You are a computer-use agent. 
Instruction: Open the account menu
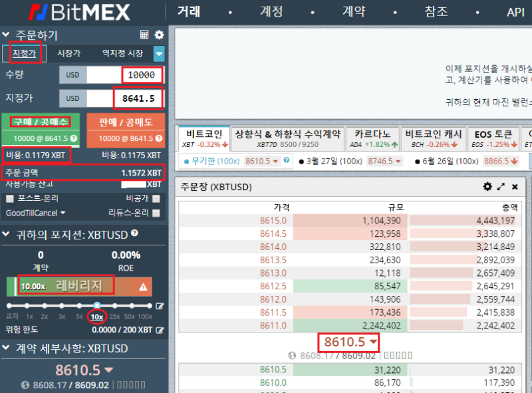pyautogui.click(x=271, y=11)
